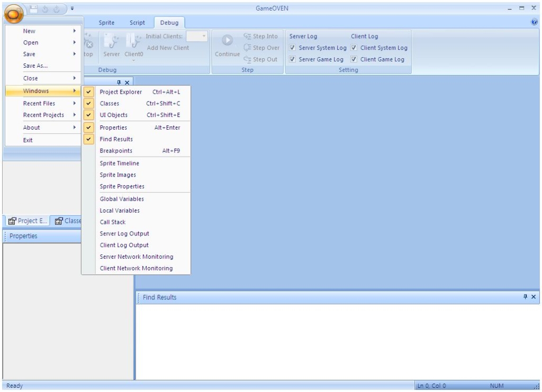The image size is (542, 392).
Task: Show the Sprite Timeline window
Action: click(136, 163)
